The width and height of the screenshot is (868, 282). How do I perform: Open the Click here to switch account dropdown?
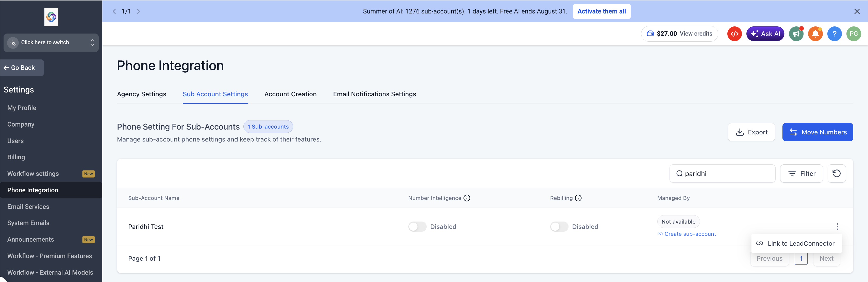(x=51, y=42)
